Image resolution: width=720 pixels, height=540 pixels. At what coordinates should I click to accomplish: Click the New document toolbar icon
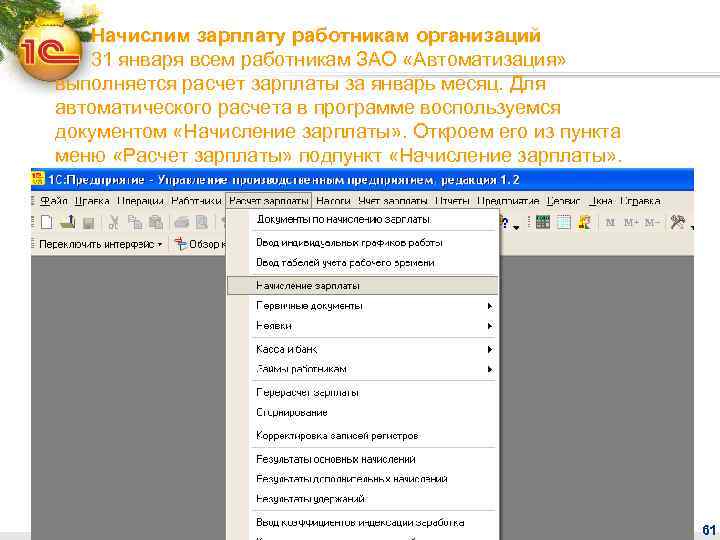click(46, 223)
